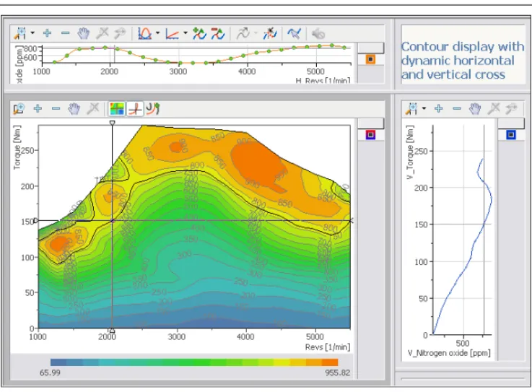Click horizontal cursor left handle at 150
Screen dimensions: 532x392
click(x=35, y=221)
